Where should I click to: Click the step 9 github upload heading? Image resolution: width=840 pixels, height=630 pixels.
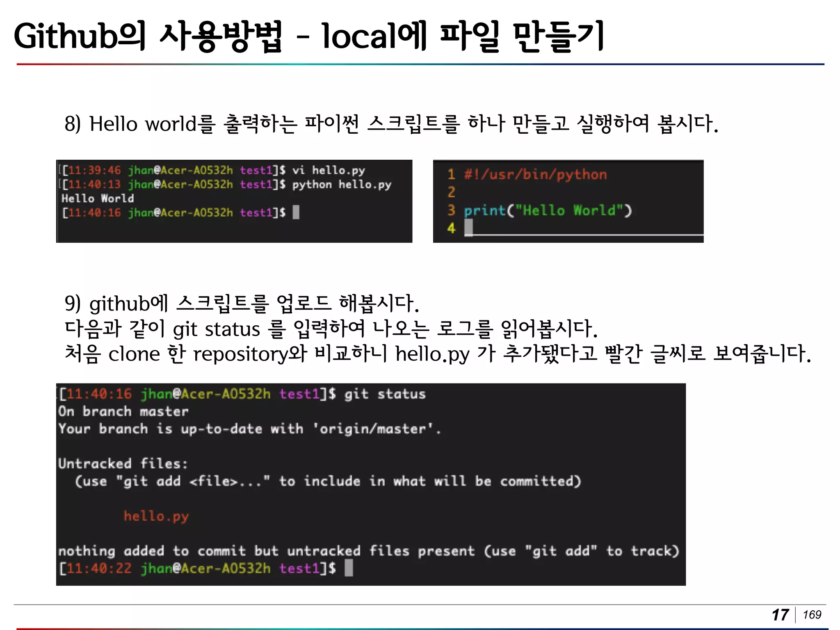point(242,304)
